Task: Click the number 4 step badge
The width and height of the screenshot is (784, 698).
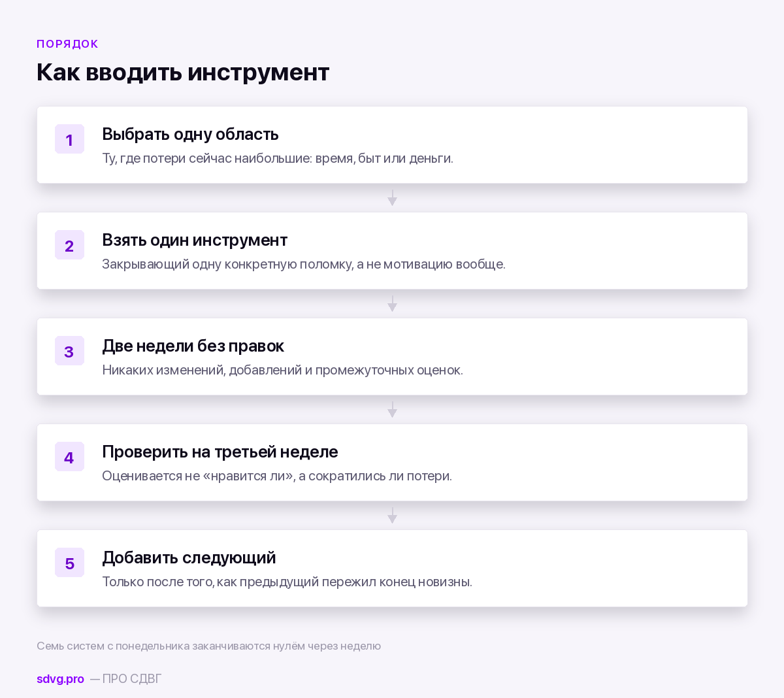Action: [69, 457]
